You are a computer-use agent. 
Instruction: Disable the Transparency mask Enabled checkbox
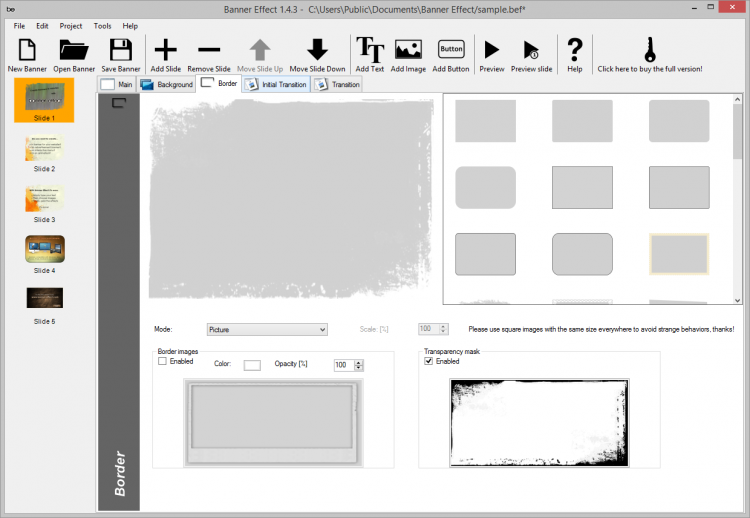429,362
